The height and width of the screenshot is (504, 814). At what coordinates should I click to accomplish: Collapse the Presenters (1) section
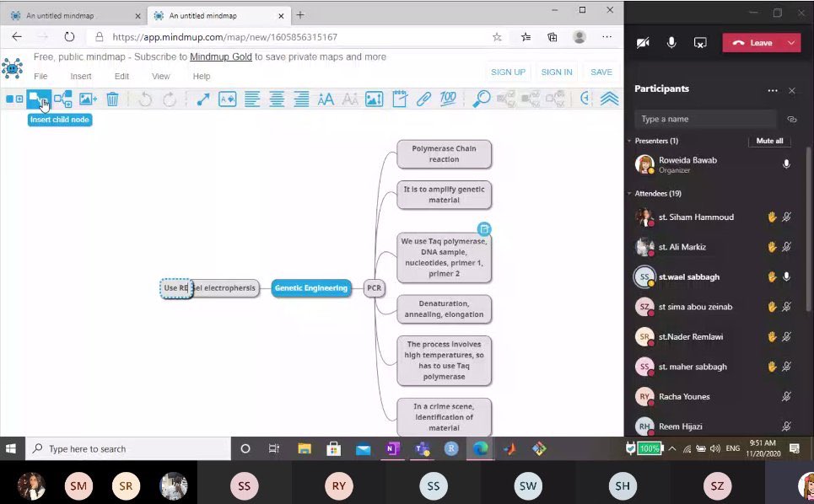tap(628, 141)
